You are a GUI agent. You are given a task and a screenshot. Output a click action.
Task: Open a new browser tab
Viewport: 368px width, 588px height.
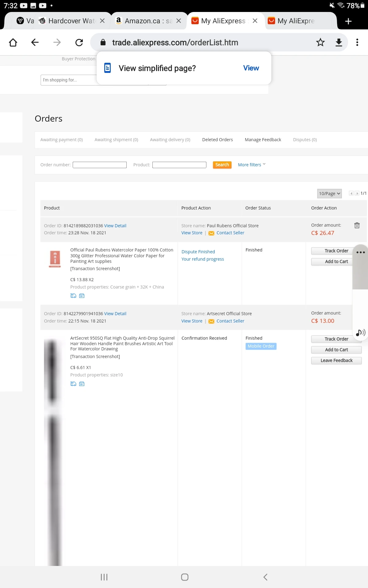click(348, 21)
